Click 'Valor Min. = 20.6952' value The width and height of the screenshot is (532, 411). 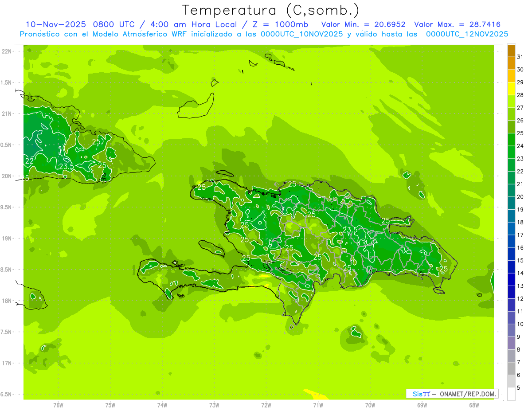pos(364,24)
